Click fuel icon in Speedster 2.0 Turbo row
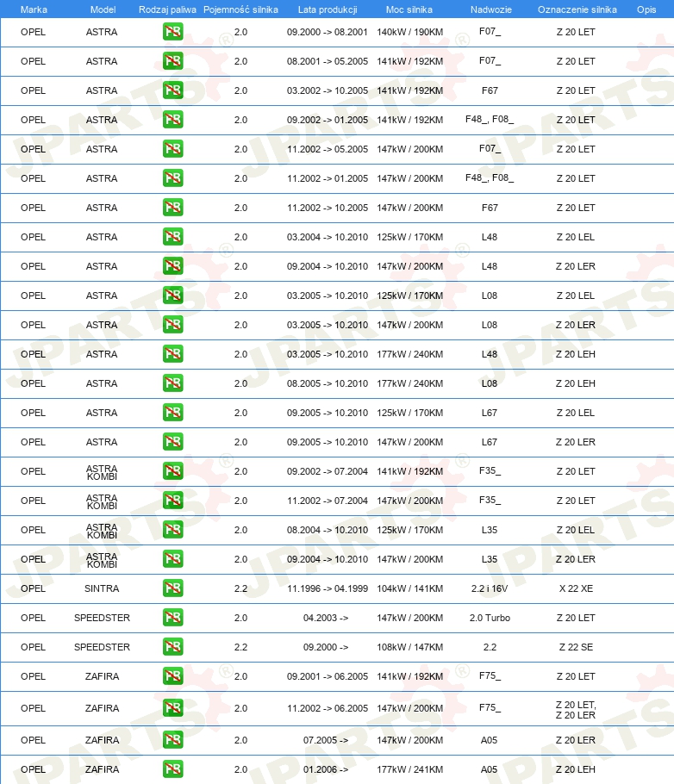674x784 pixels. (x=172, y=618)
